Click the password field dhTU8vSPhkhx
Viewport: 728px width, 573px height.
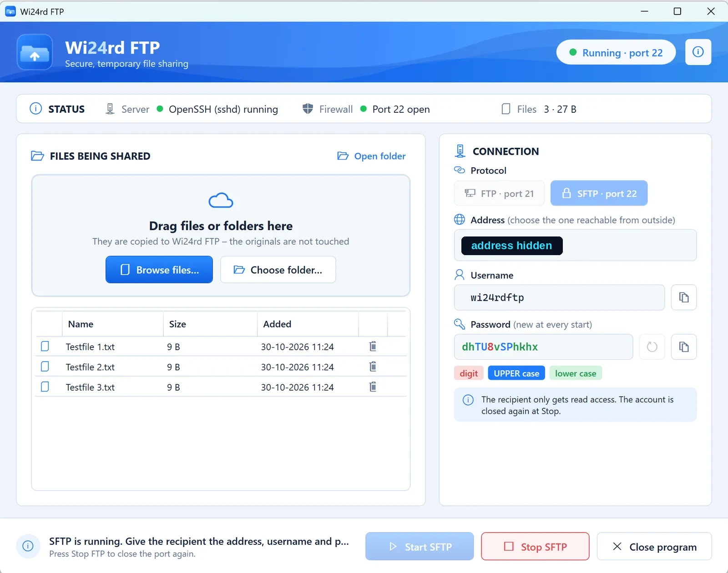click(543, 347)
